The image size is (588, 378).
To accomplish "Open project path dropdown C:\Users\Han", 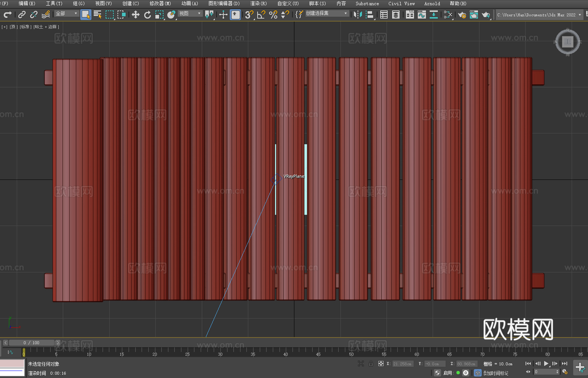I will click(539, 15).
